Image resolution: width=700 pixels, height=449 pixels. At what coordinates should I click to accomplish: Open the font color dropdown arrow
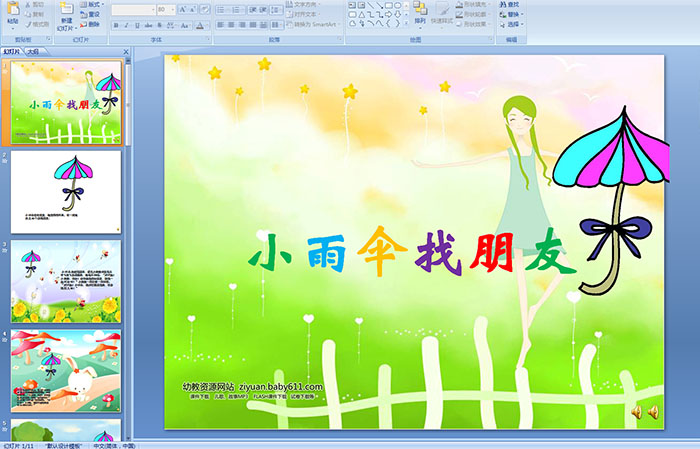[x=207, y=26]
